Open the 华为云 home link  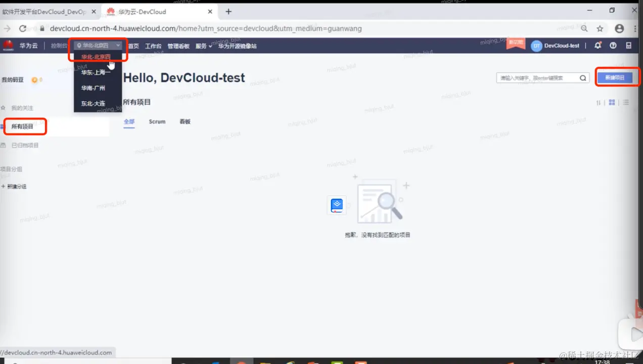[29, 45]
